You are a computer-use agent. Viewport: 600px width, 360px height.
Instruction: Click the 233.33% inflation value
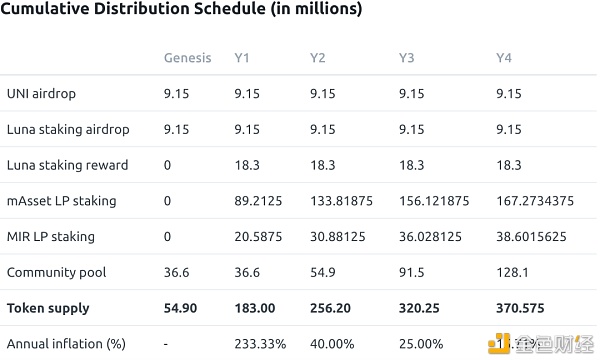pos(260,344)
